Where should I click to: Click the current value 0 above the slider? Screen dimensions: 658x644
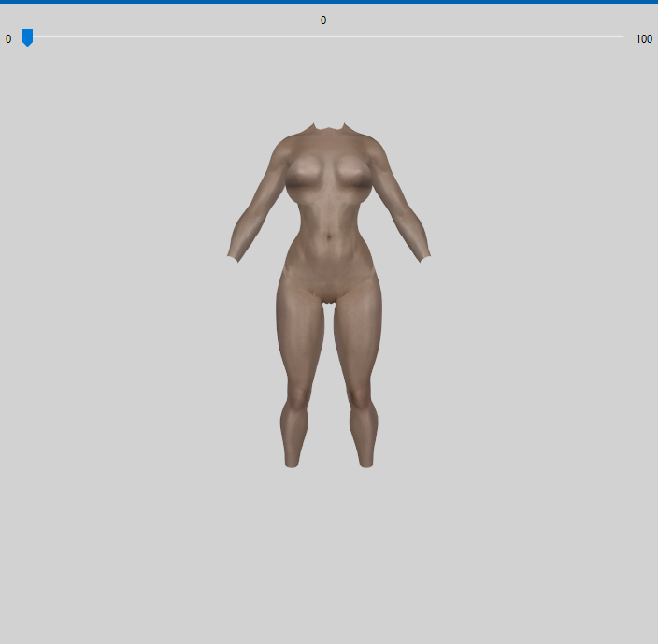point(323,21)
